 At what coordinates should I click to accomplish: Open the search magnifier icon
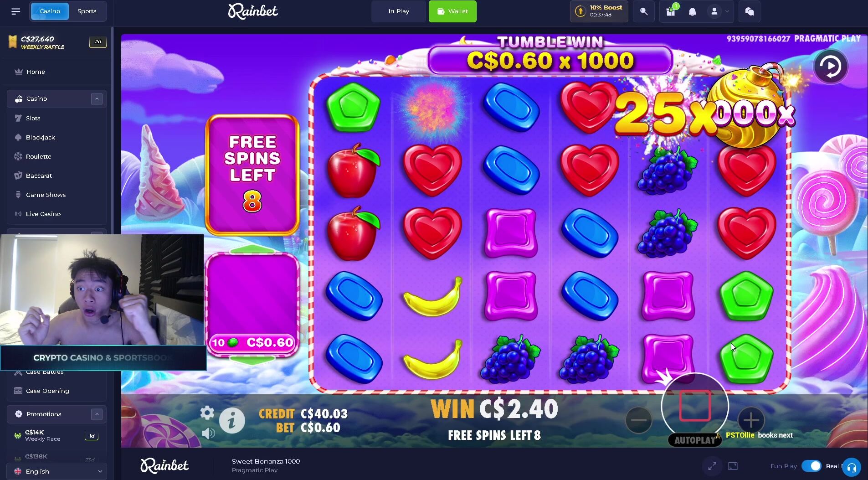coord(644,11)
